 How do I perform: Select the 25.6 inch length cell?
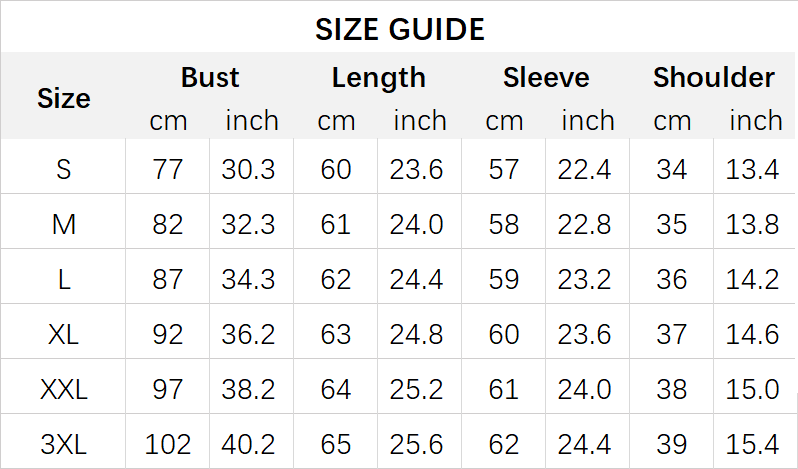(416, 442)
